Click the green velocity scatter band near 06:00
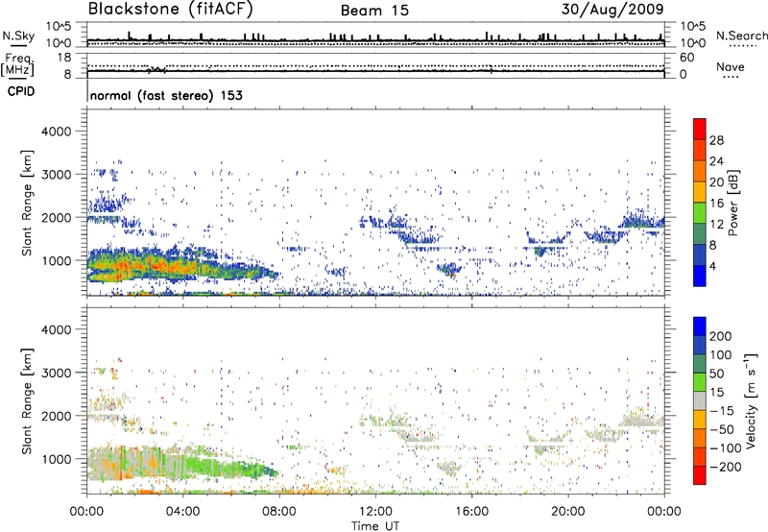 click(230, 467)
